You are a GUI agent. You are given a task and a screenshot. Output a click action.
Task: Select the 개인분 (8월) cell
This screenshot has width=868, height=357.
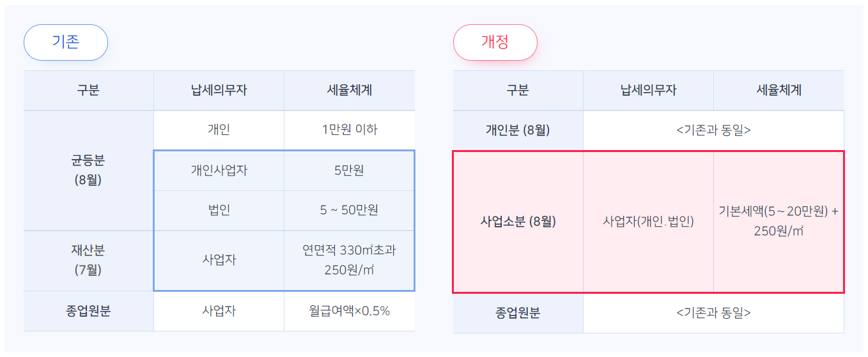(518, 130)
